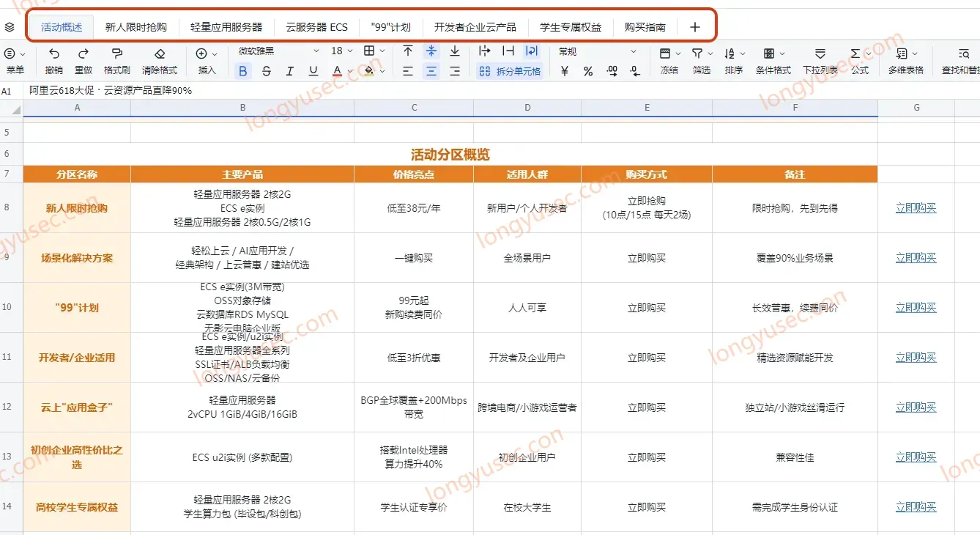Screen dimensions: 980x535
Task: Align cell content to top
Action: point(408,51)
